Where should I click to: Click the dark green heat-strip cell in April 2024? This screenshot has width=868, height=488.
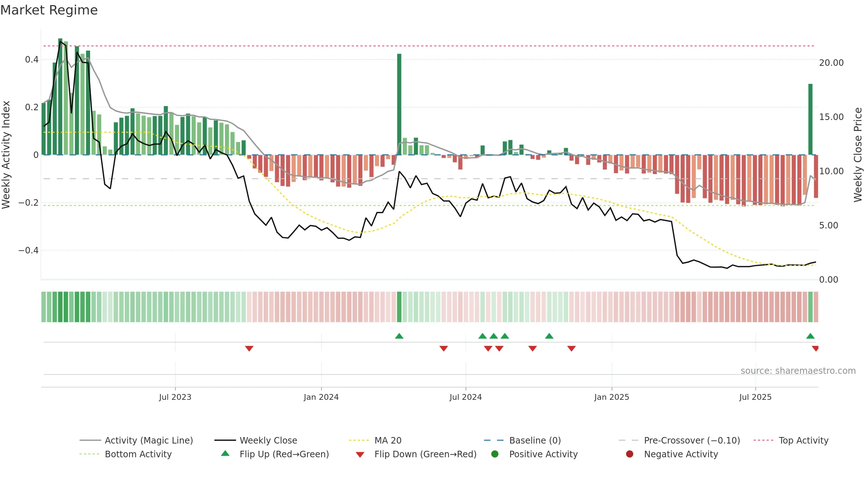point(399,307)
